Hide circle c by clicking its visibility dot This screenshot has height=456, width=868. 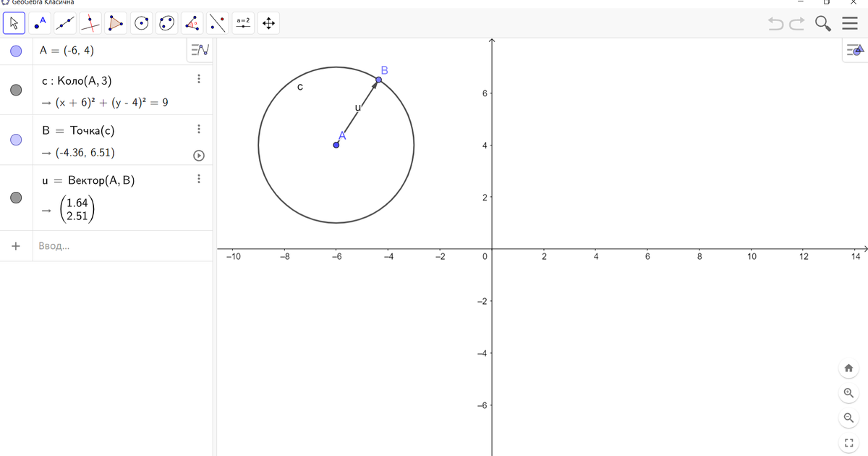(x=14, y=90)
